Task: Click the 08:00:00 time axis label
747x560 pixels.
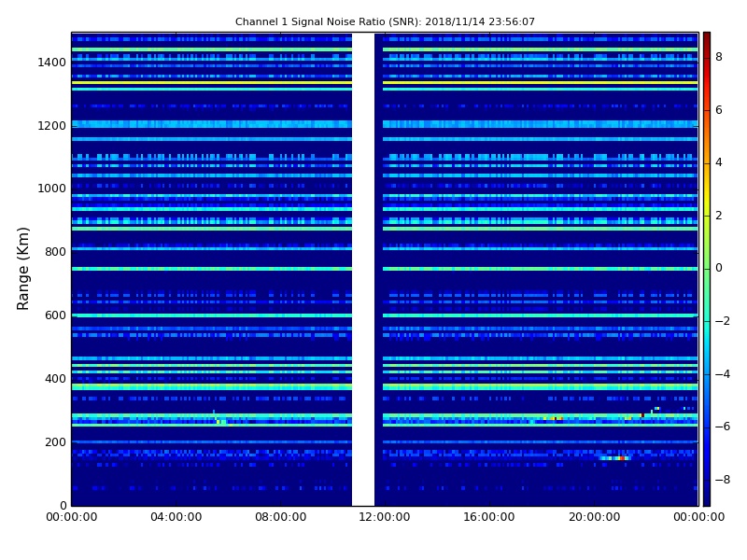Action: [x=281, y=517]
